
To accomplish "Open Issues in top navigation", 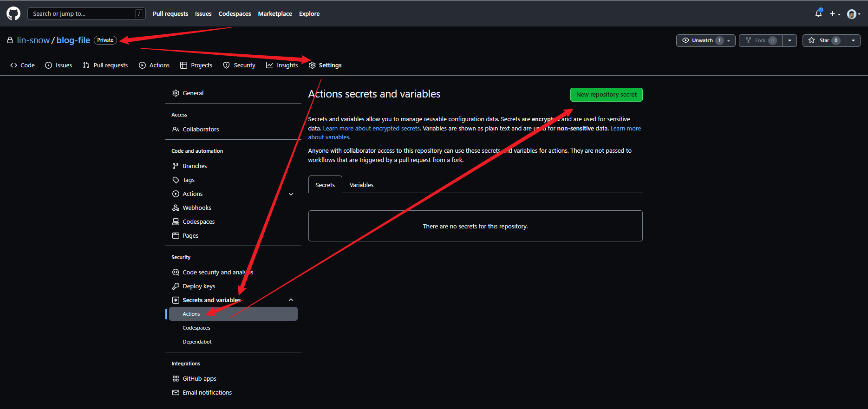I will tap(203, 13).
